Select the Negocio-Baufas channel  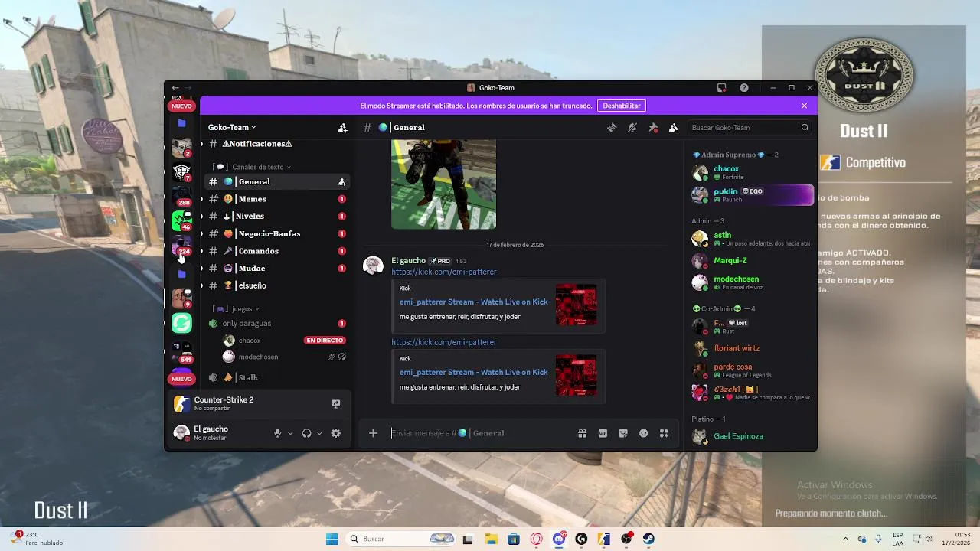point(276,234)
